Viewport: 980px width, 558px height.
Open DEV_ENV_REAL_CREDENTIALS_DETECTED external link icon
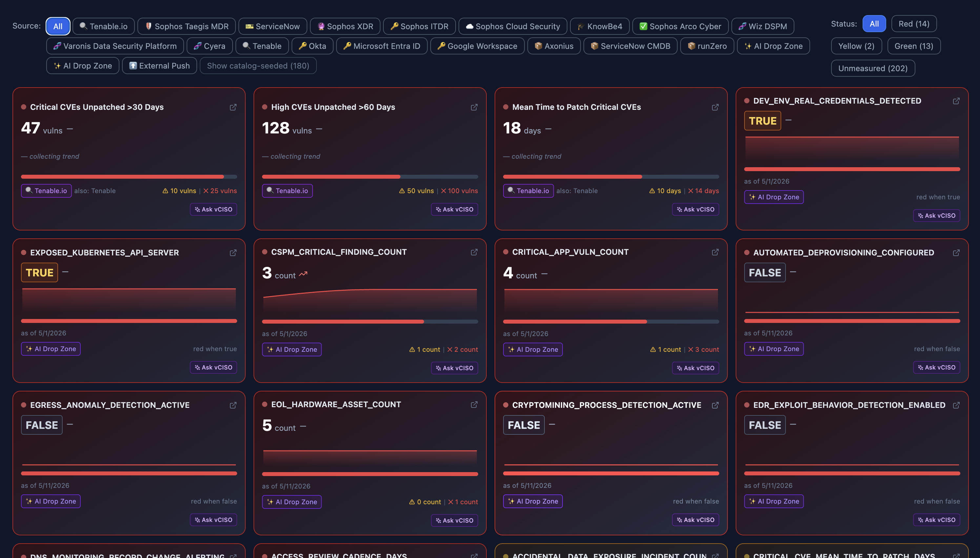coord(956,101)
